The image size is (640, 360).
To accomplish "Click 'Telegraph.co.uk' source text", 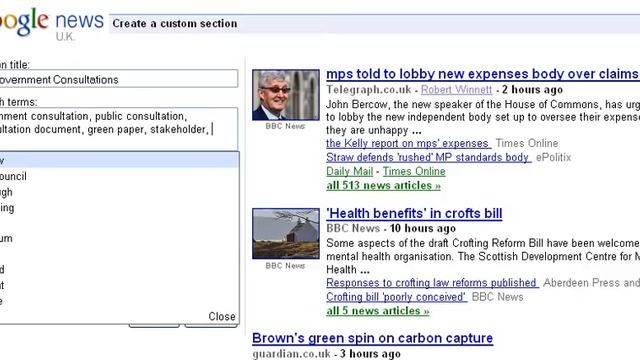I will 369,89.
